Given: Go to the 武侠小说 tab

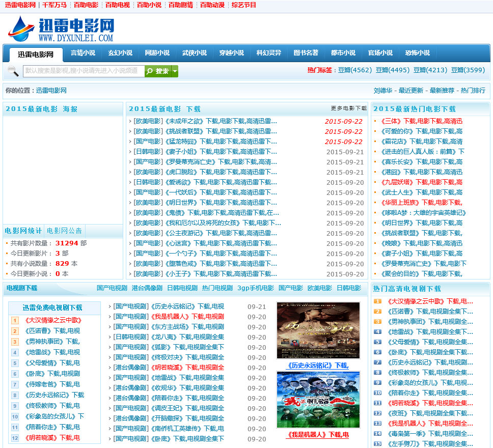Looking at the screenshot, I should click(195, 53).
